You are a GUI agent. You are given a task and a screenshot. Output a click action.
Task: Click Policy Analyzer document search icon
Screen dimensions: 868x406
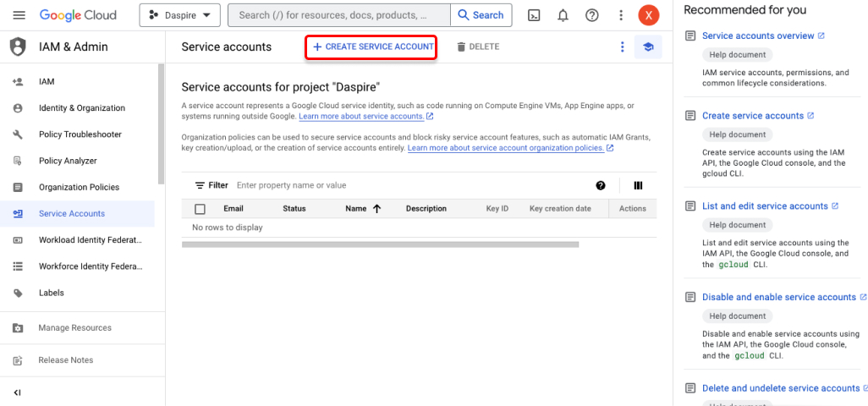pyautogui.click(x=18, y=161)
